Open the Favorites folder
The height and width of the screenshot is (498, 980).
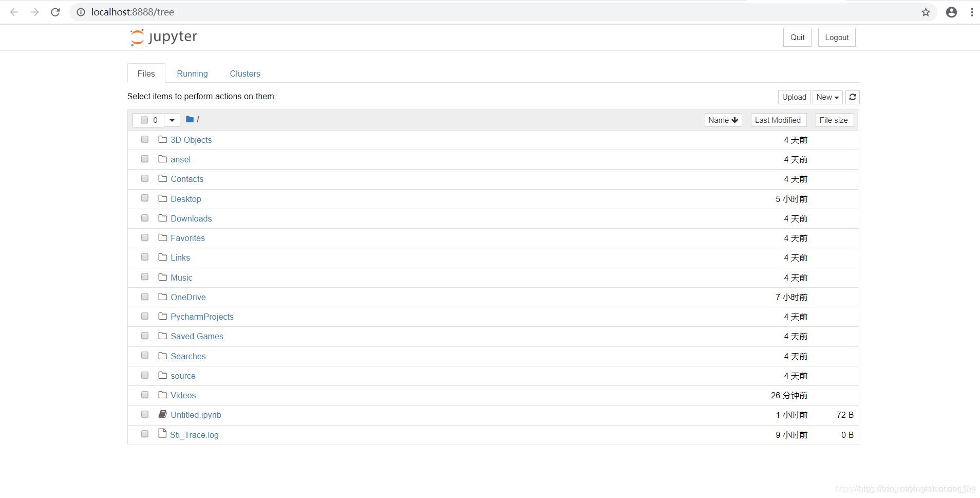(x=187, y=238)
